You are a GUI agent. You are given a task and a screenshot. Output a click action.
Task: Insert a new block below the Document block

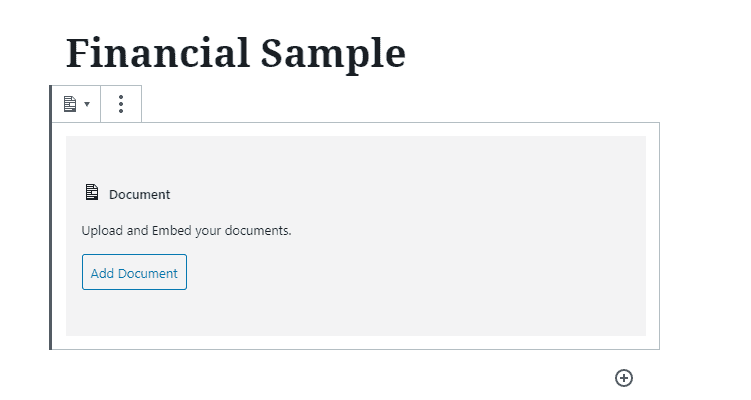(624, 378)
